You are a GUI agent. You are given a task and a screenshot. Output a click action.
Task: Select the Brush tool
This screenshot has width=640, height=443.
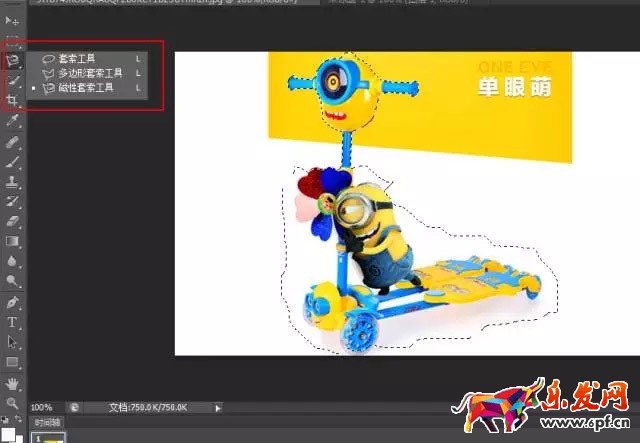coord(13,162)
